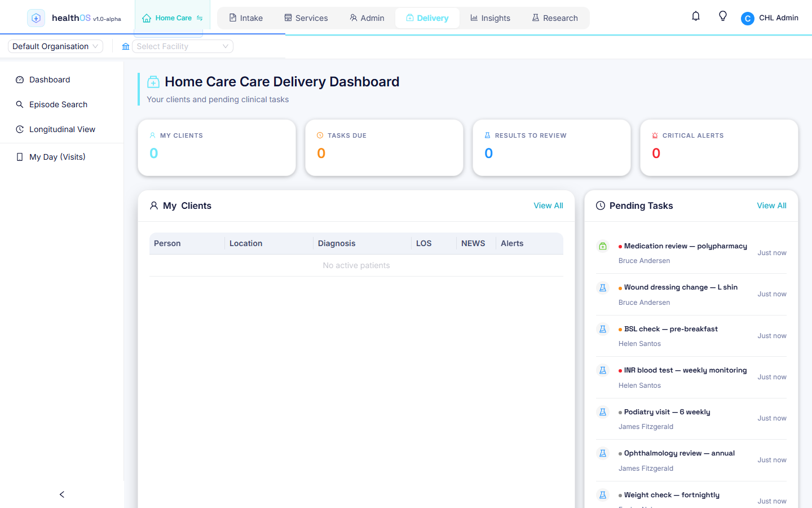Select the Delivery tab
The image size is (812, 508).
pos(427,18)
